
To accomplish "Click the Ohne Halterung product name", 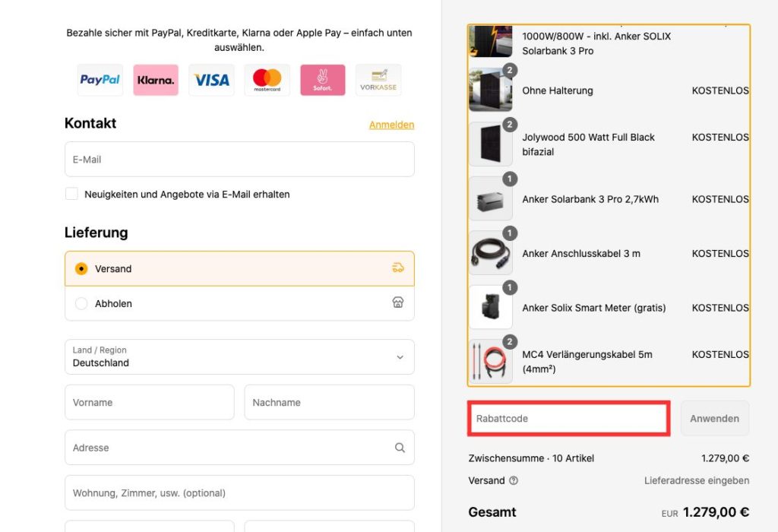I will click(x=558, y=90).
